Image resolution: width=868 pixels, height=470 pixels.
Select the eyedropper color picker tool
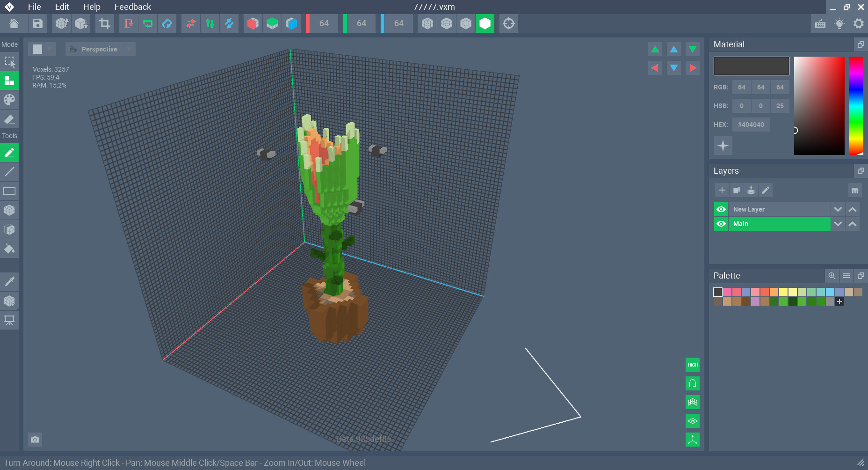(x=9, y=282)
